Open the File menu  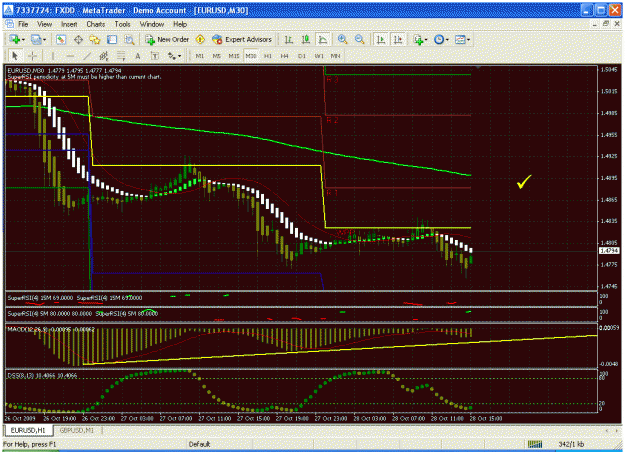(23, 24)
